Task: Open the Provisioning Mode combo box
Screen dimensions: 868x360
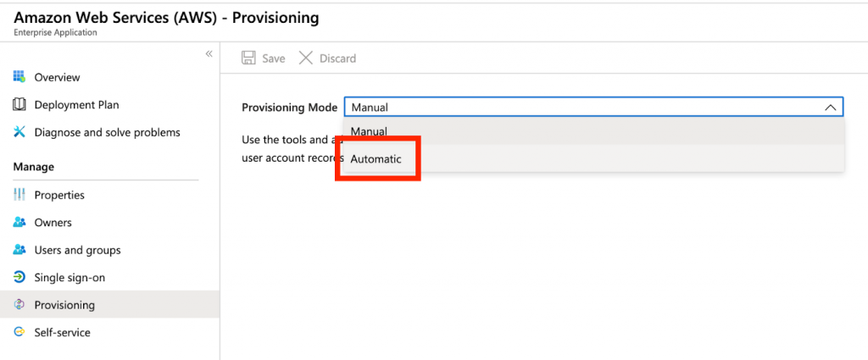Action: [x=593, y=108]
